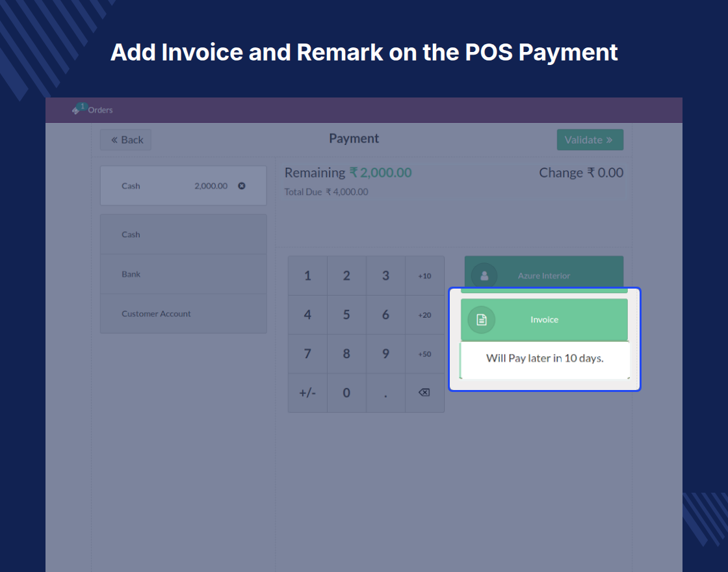The image size is (728, 572).
Task: Click the Change ₹ 0.00 text
Action: click(581, 173)
